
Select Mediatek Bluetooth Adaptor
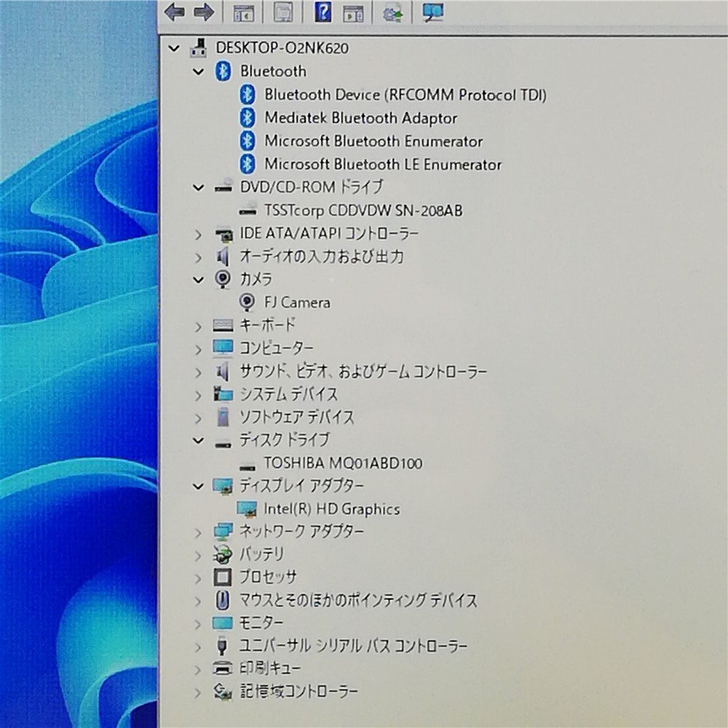click(361, 118)
